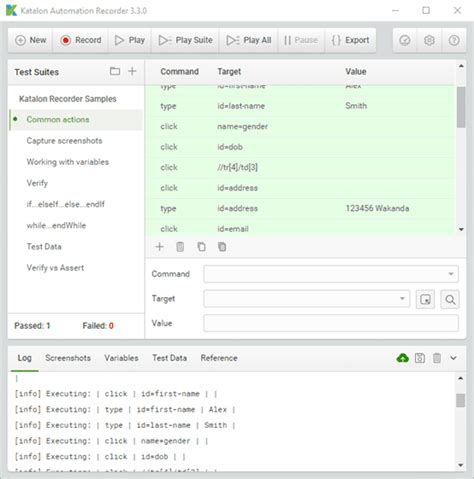
Task: Start a new test case
Action: tap(30, 40)
